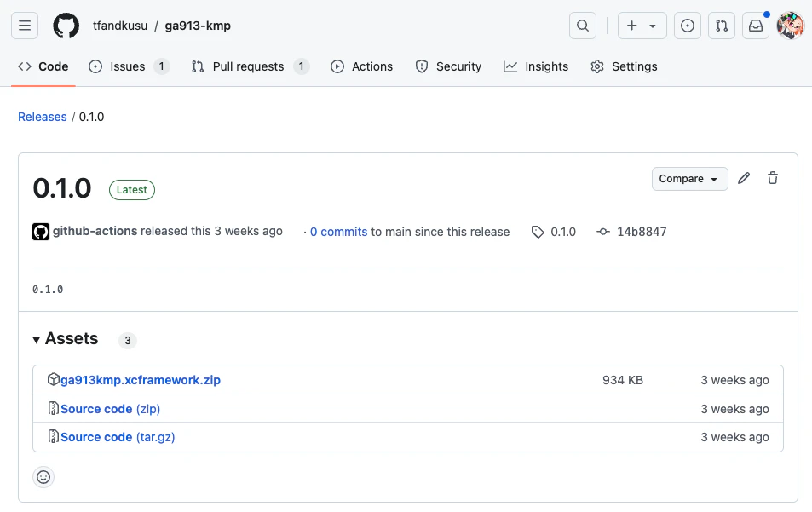The height and width of the screenshot is (512, 812).
Task: Click '3 weeks ago' on xcframework row
Action: click(734, 380)
